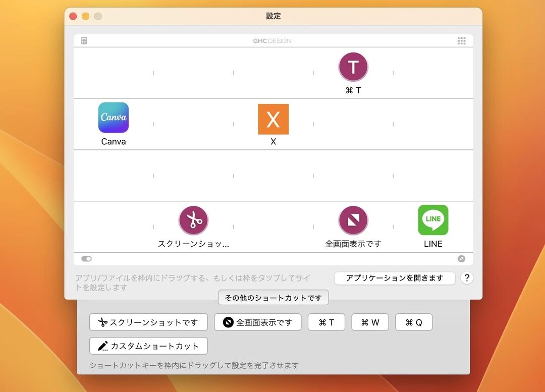Image resolution: width=545 pixels, height=392 pixels.
Task: Click アプリケーションを開きます button
Action: (395, 278)
